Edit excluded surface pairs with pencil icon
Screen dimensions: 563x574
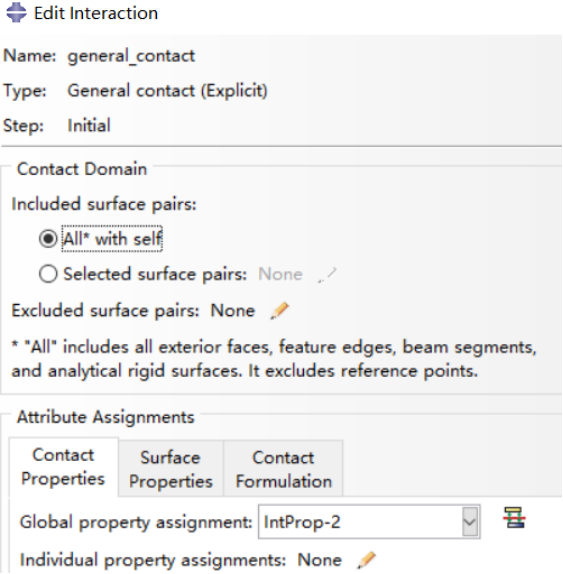280,311
